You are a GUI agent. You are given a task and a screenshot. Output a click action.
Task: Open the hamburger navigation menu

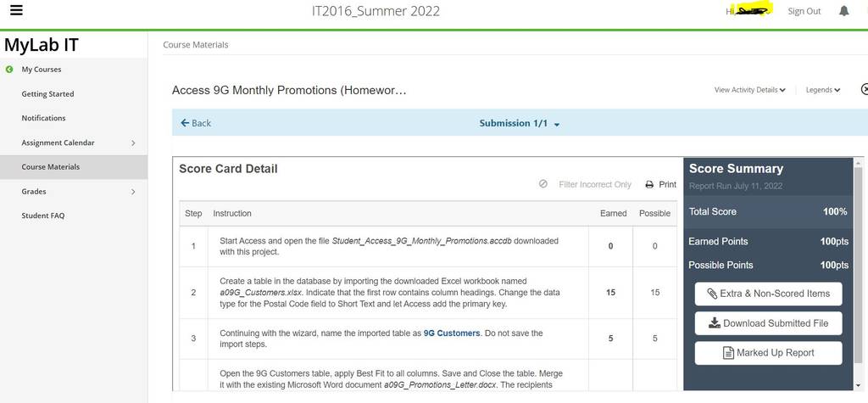(17, 10)
